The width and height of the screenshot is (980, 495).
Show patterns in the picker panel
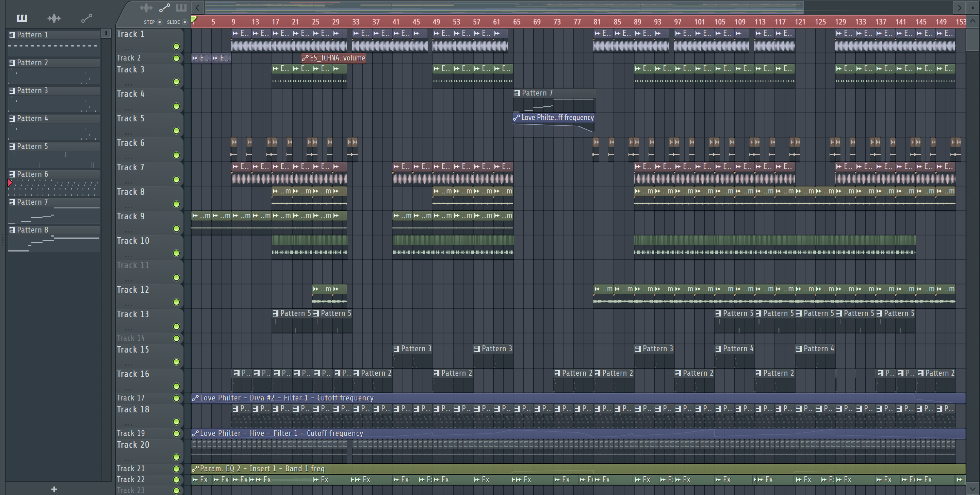pos(22,18)
